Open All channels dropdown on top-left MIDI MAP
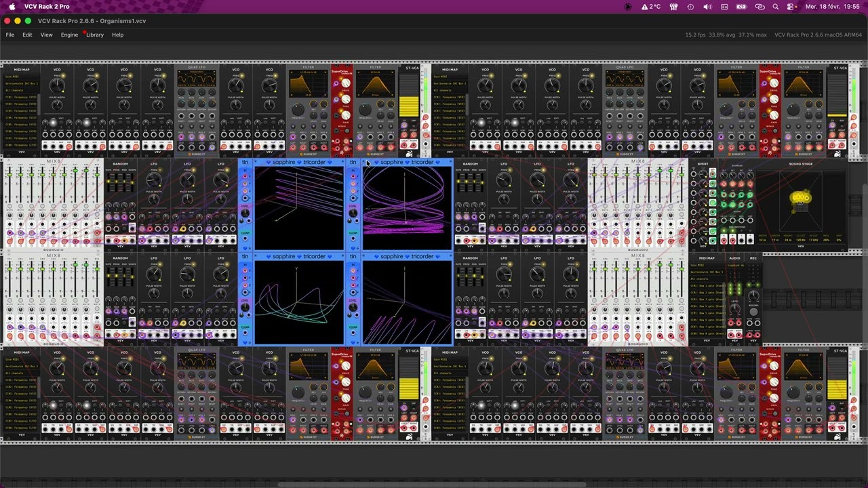The width and height of the screenshot is (868, 488). pyautogui.click(x=22, y=90)
